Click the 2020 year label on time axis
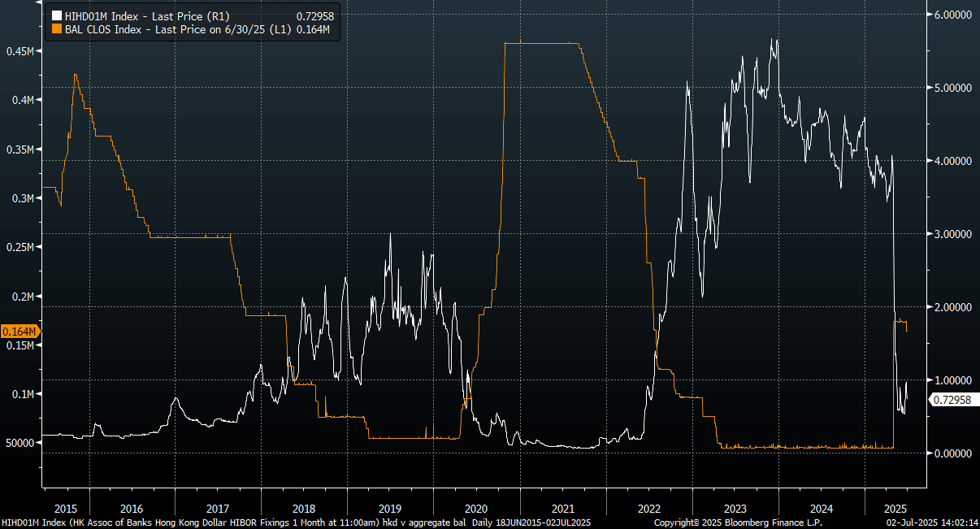Image resolution: width=980 pixels, height=529 pixels. (475, 496)
